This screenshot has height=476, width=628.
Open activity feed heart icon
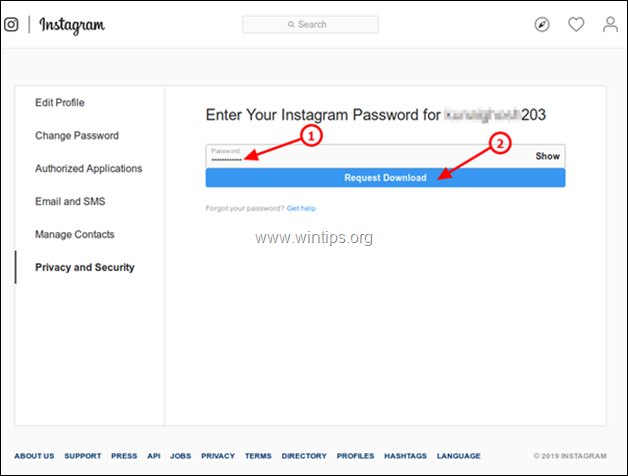pos(576,25)
